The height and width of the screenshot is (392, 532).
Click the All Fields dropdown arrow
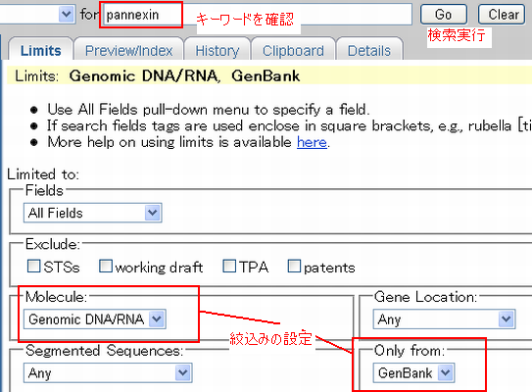tap(152, 213)
